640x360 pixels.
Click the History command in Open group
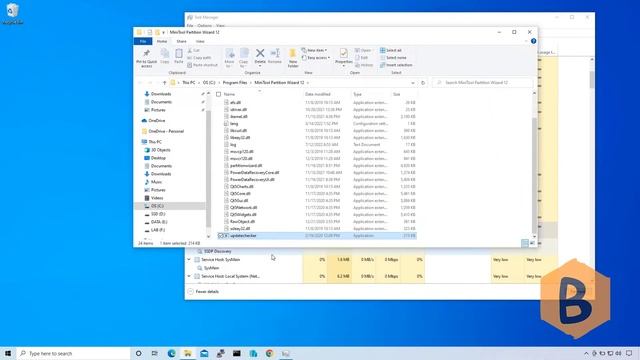364,65
